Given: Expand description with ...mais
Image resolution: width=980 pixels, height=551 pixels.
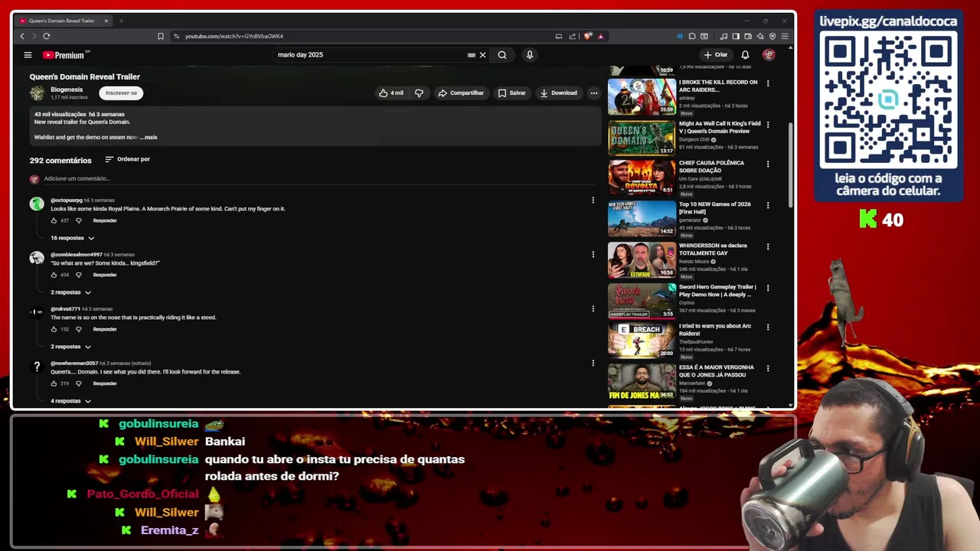Looking at the screenshot, I should click(149, 138).
